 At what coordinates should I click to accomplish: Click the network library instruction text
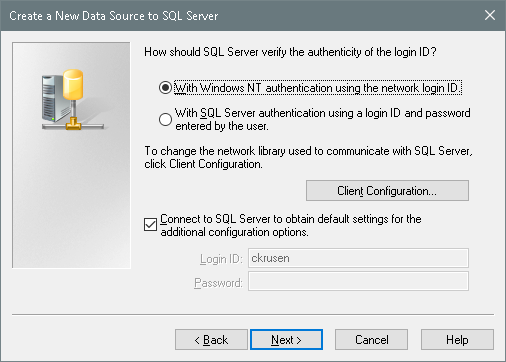point(308,157)
